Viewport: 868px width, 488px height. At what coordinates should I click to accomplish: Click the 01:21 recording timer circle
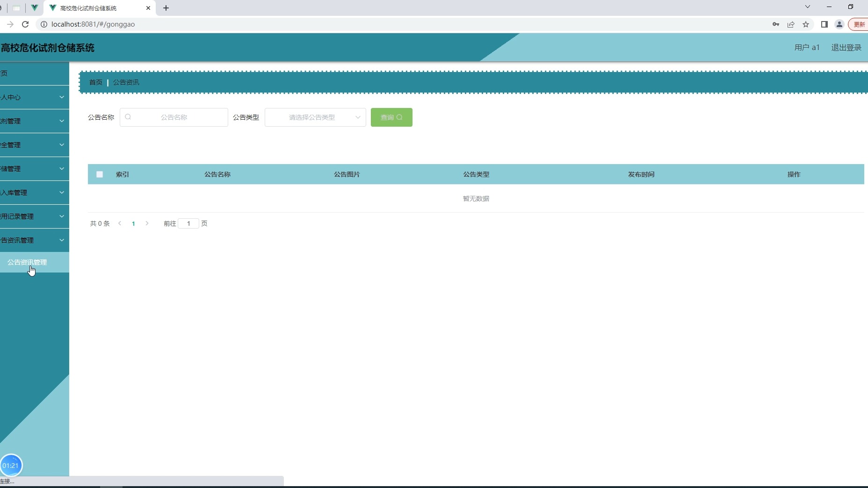coord(11,466)
